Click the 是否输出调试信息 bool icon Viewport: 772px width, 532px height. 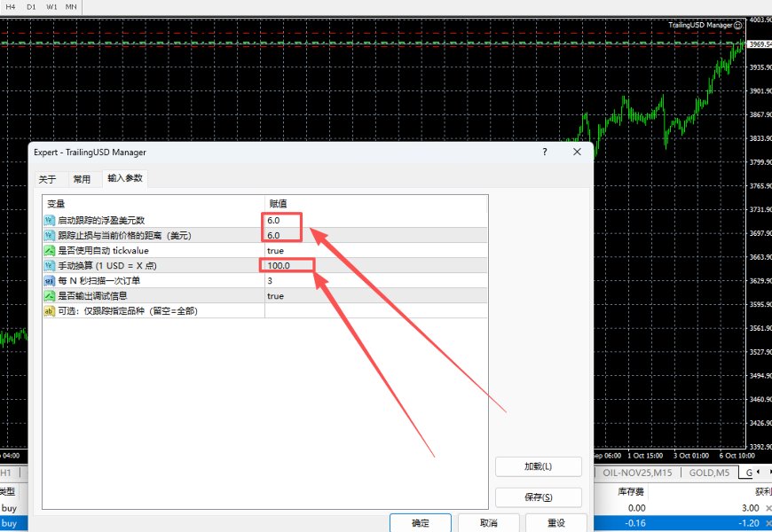[x=49, y=296]
